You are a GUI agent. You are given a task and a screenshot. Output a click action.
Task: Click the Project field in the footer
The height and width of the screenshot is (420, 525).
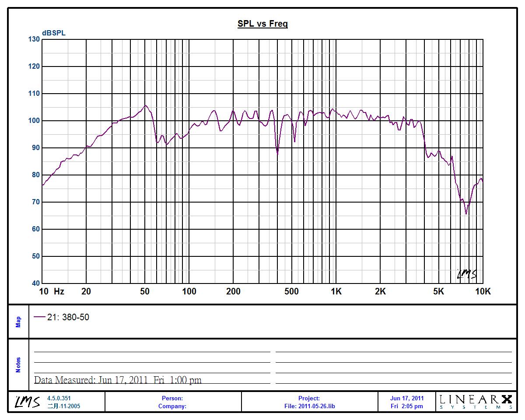309,398
